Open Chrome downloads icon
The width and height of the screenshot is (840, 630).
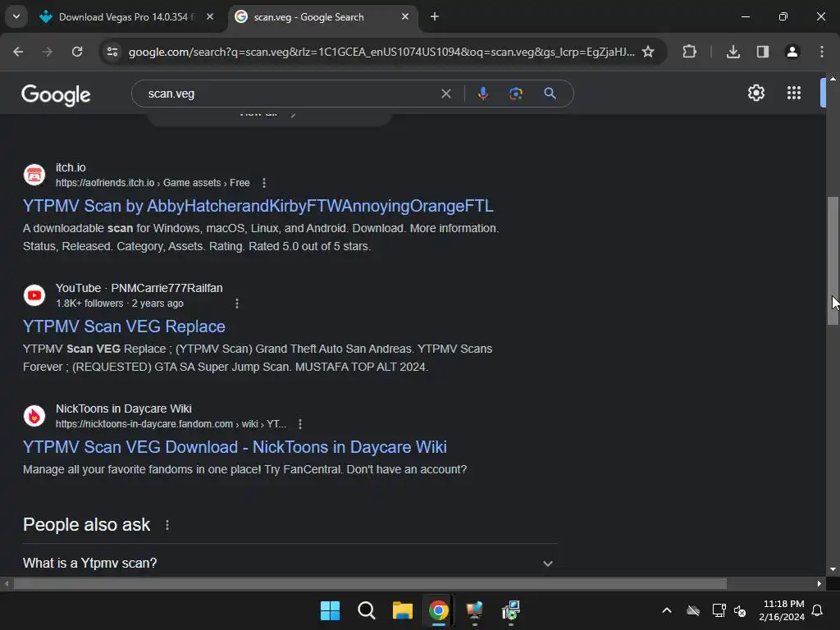[x=733, y=52]
